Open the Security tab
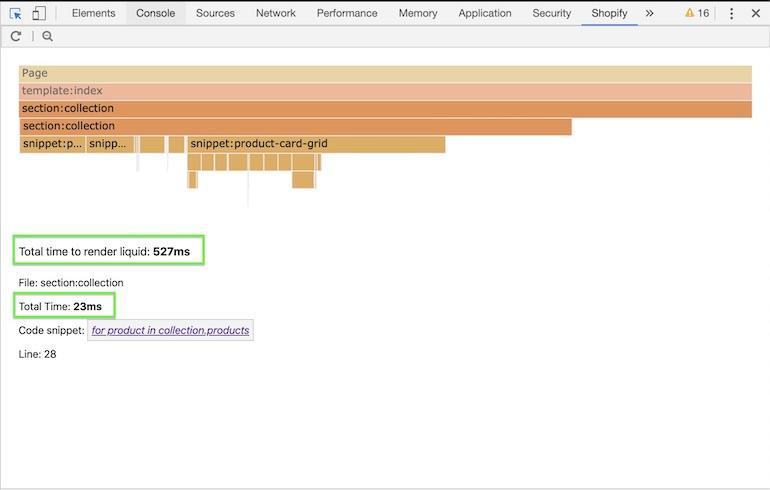This screenshot has height=490, width=770. 551,13
